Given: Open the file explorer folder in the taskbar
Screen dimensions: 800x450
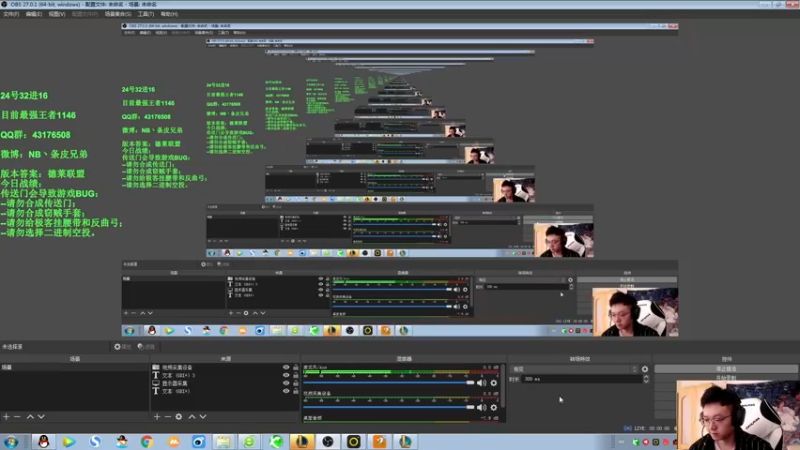Looking at the screenshot, I should [x=223, y=441].
